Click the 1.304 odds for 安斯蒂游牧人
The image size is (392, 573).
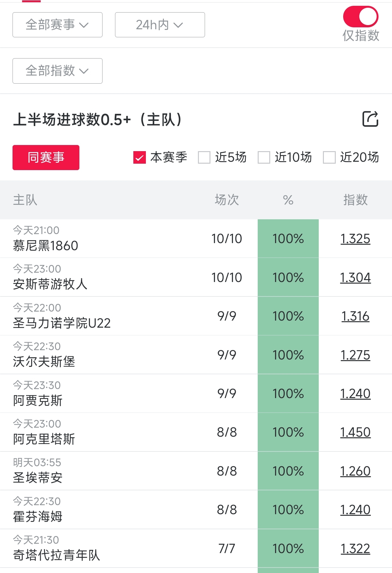tap(355, 277)
